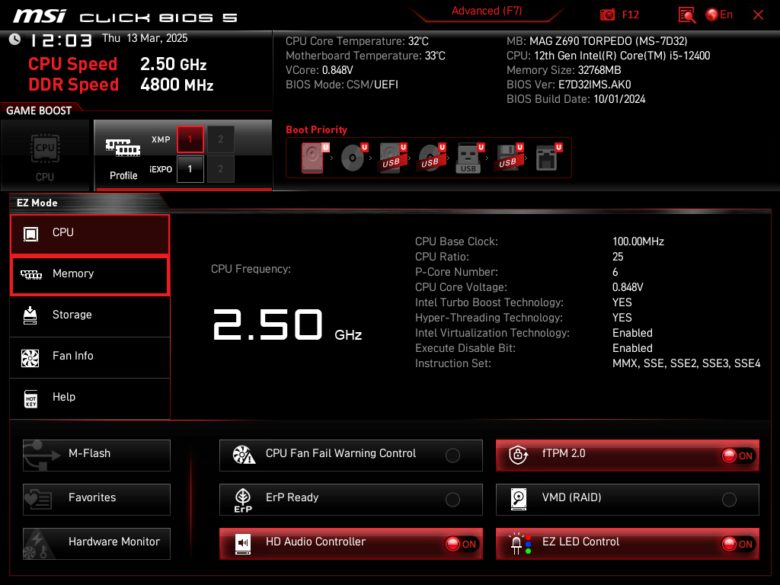Click the DDR Speed 4800 MHz value
780x585 pixels.
pyautogui.click(x=177, y=85)
